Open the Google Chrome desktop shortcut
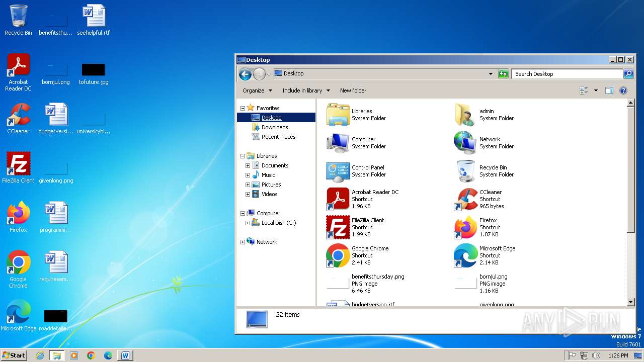The height and width of the screenshot is (362, 644). point(18,269)
